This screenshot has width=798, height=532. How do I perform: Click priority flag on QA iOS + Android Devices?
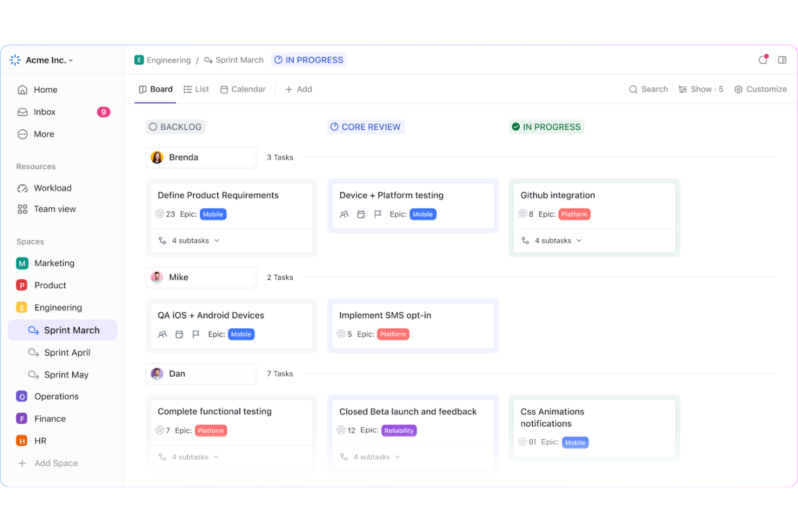pyautogui.click(x=196, y=334)
